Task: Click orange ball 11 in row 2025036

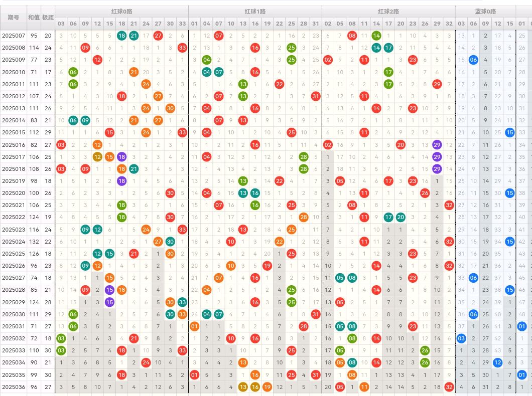Action: (x=364, y=387)
